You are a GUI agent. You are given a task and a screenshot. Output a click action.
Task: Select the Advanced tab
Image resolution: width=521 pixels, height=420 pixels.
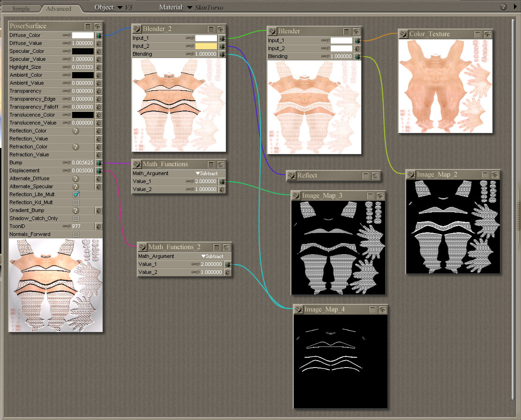(x=59, y=8)
